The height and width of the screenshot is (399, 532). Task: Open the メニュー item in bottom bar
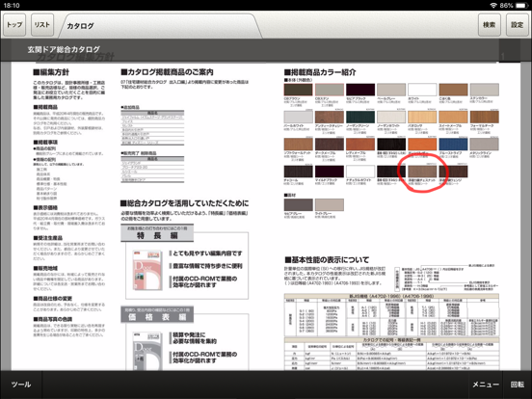[x=486, y=385]
